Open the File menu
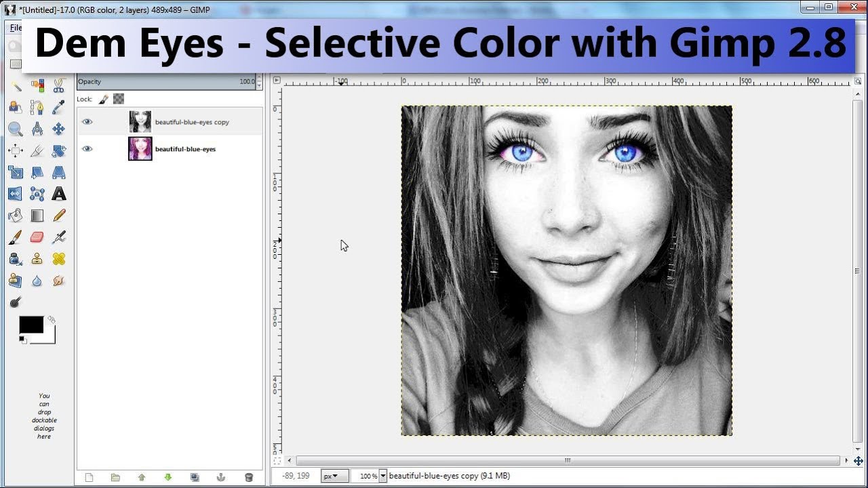 click(15, 28)
